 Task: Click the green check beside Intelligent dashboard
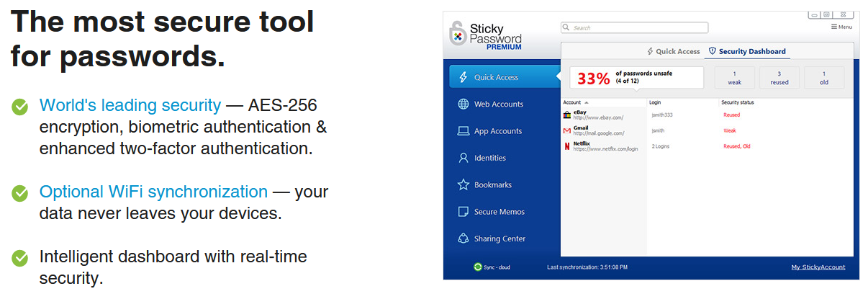(20, 258)
